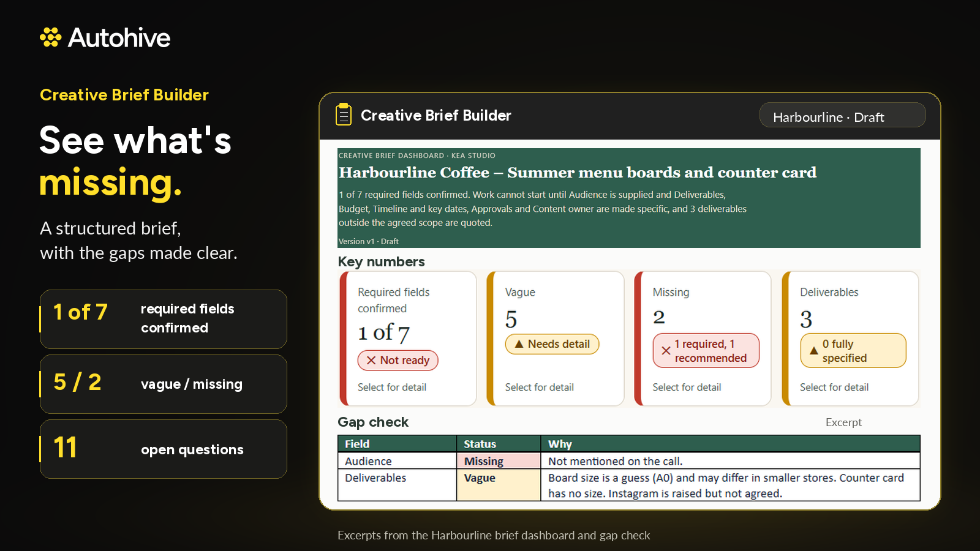Click Select for detail under Deliverables
Image resolution: width=980 pixels, height=551 pixels.
tap(834, 387)
